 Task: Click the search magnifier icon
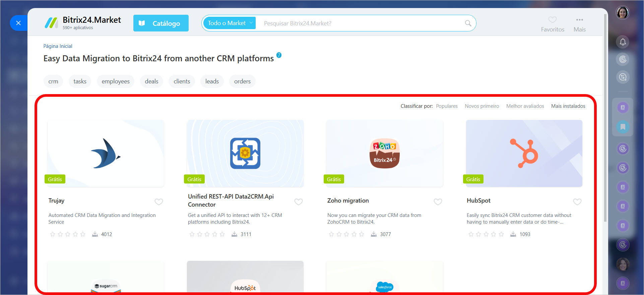click(x=468, y=23)
